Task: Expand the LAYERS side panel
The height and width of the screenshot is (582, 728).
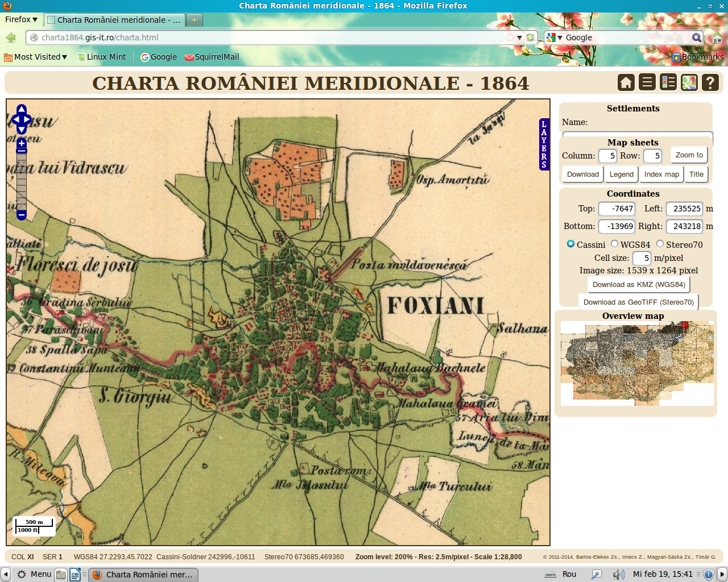Action: coord(544,144)
